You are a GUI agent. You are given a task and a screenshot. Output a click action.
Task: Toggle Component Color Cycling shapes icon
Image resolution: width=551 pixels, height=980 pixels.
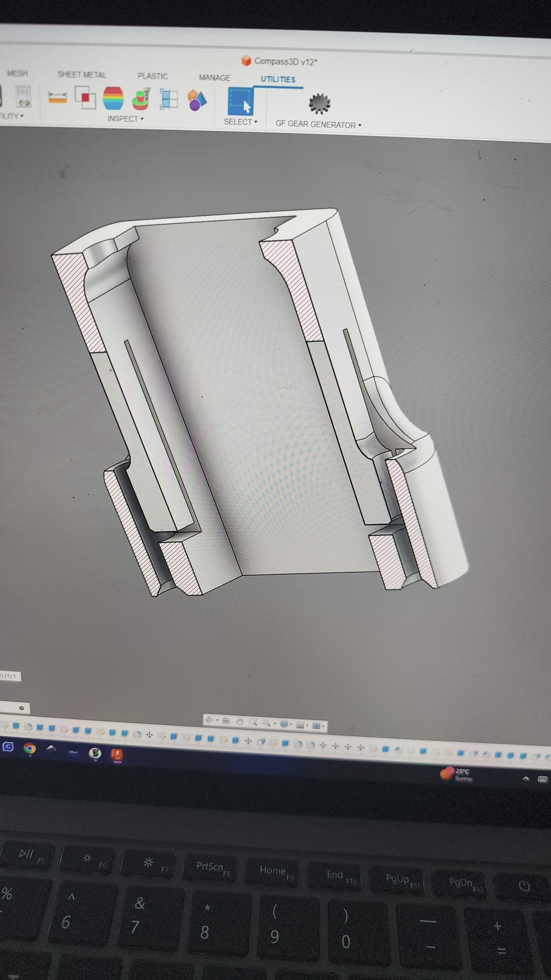pos(197,100)
